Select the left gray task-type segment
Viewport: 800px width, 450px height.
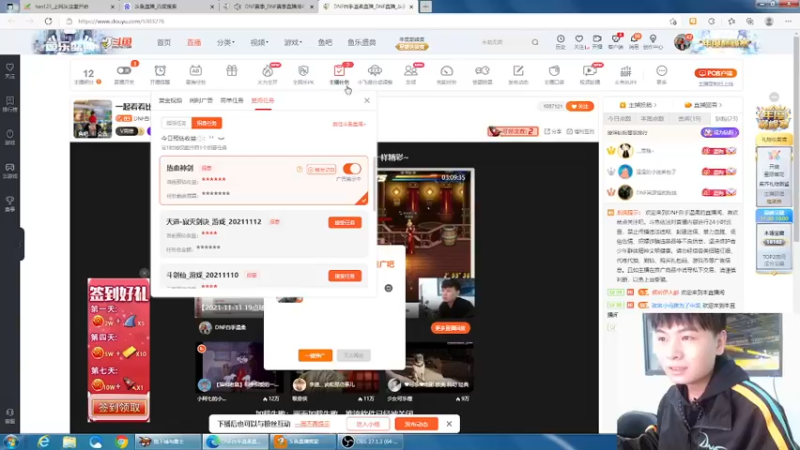177,123
